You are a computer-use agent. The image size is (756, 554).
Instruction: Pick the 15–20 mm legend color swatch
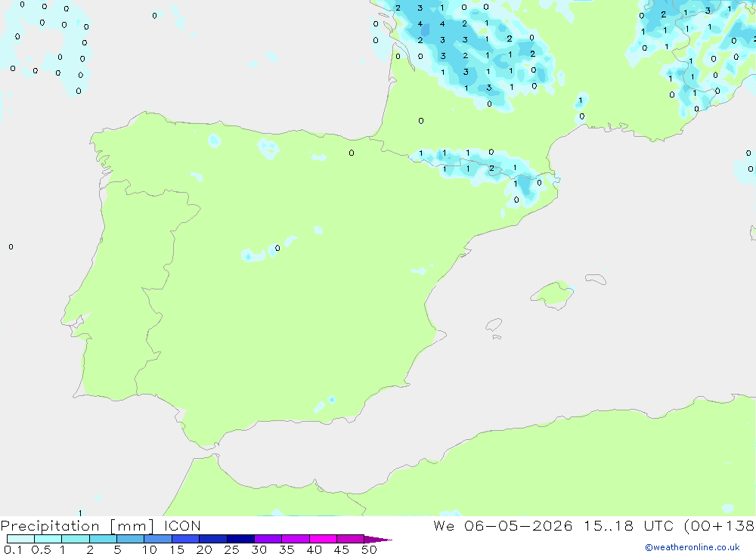point(186,539)
